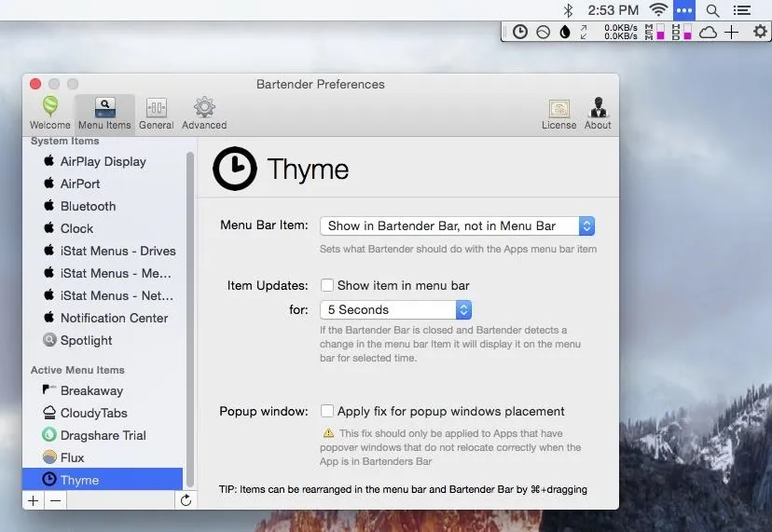This screenshot has width=772, height=532.
Task: Open the Menu Bar Item dropdown
Action: click(x=458, y=225)
